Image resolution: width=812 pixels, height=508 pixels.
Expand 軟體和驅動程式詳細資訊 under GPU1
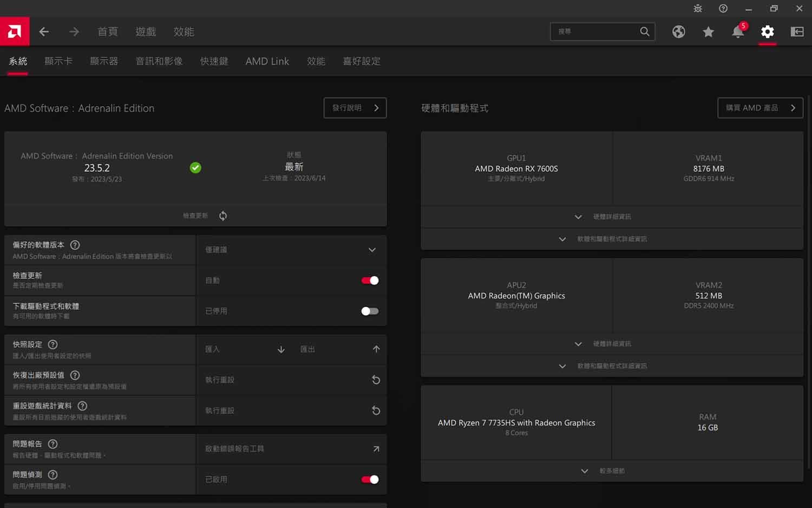pyautogui.click(x=612, y=239)
